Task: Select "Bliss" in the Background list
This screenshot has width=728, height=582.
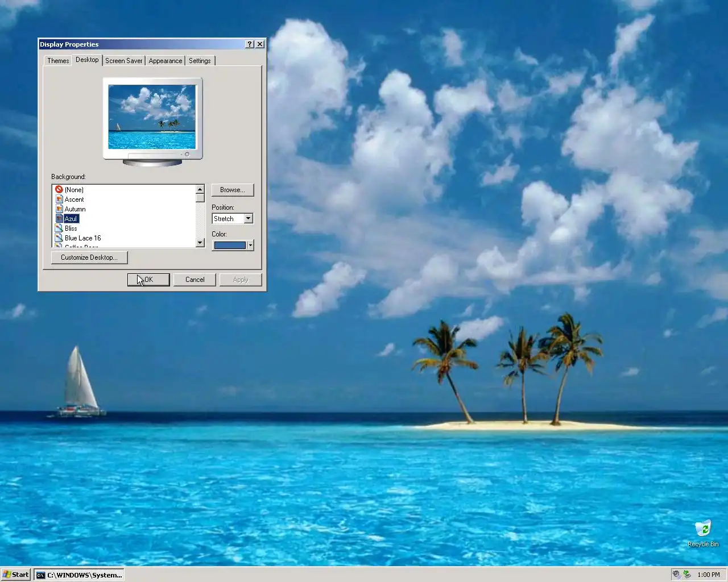Action: click(x=71, y=228)
